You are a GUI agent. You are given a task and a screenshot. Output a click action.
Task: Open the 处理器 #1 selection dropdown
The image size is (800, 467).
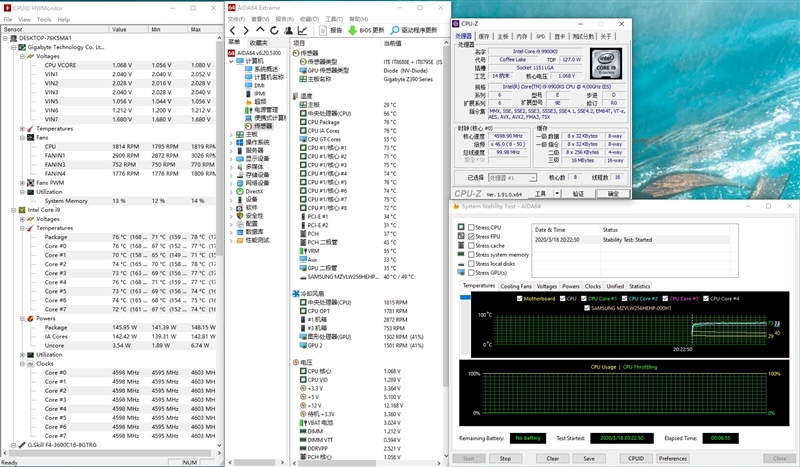(512, 178)
